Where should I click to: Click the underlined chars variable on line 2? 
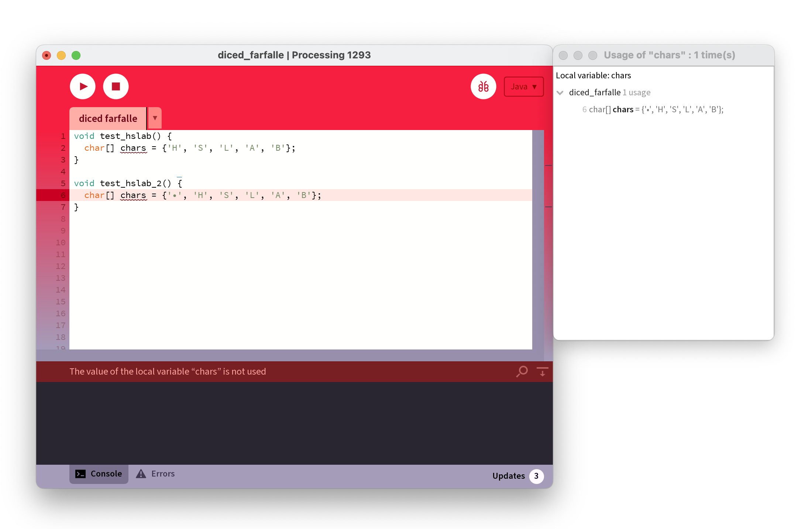point(133,148)
